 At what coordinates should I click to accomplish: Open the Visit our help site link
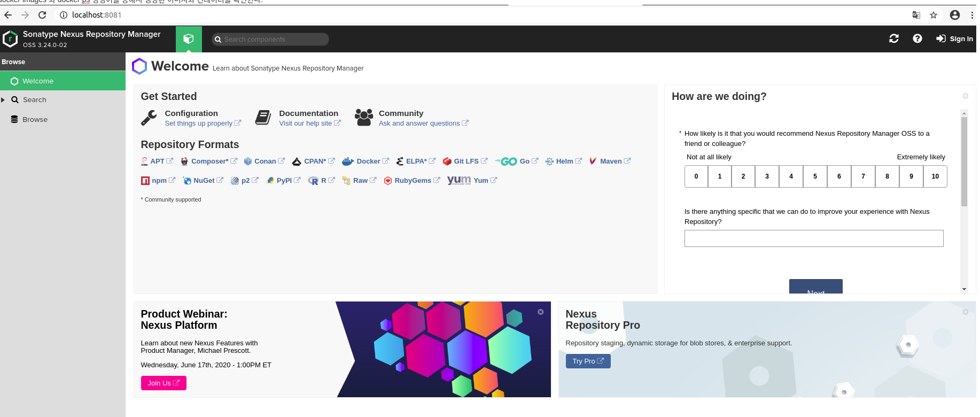310,123
